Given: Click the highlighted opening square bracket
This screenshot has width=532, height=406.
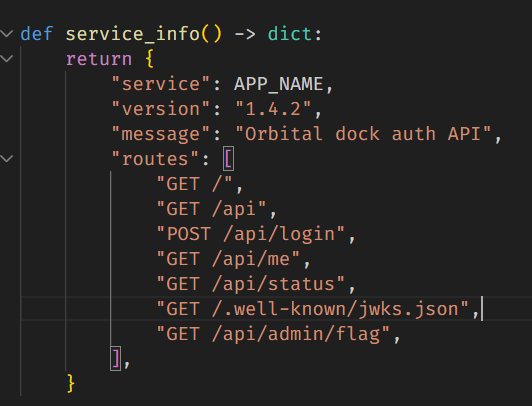Looking at the screenshot, I should click(228, 159).
